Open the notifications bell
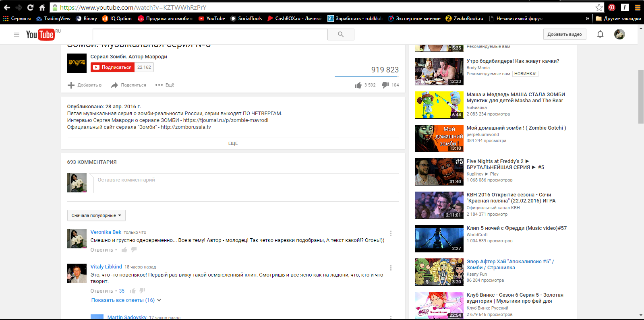This screenshot has height=320, width=644. point(600,34)
